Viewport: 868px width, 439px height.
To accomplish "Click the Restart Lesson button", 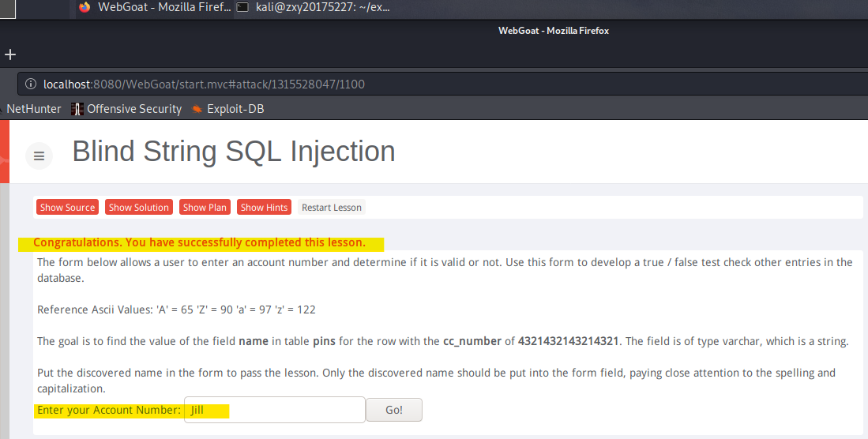I will click(332, 207).
